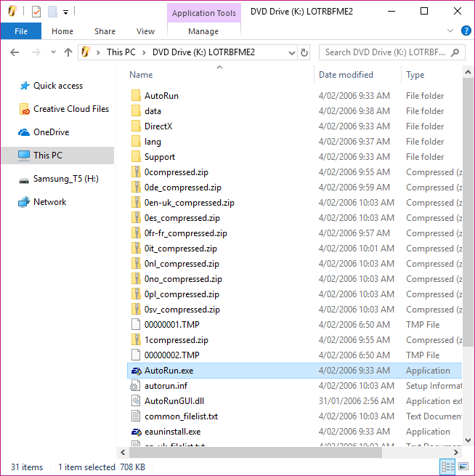This screenshot has height=476, width=475.
Task: Open the Share ribbon tab
Action: point(105,31)
